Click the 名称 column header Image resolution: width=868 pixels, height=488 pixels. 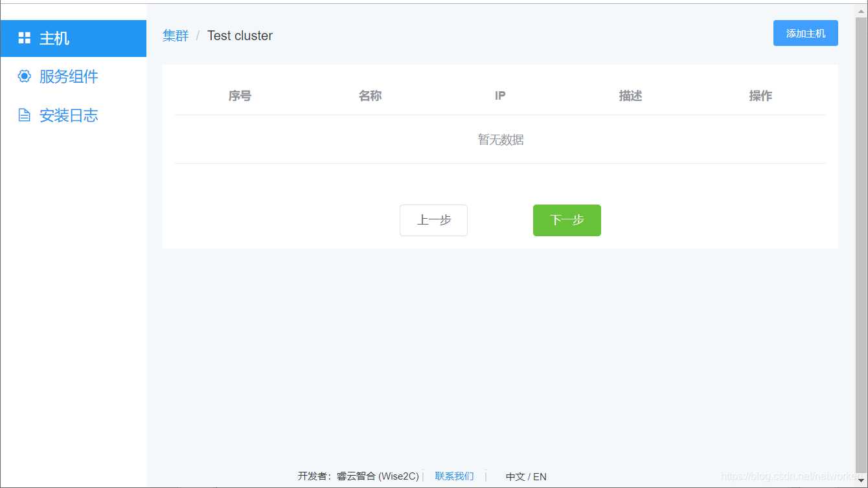pos(370,96)
